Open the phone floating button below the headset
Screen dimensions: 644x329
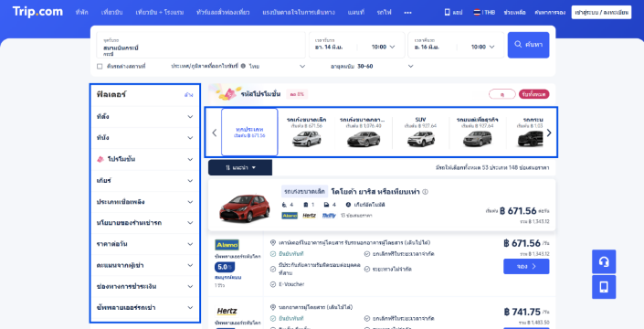click(604, 287)
